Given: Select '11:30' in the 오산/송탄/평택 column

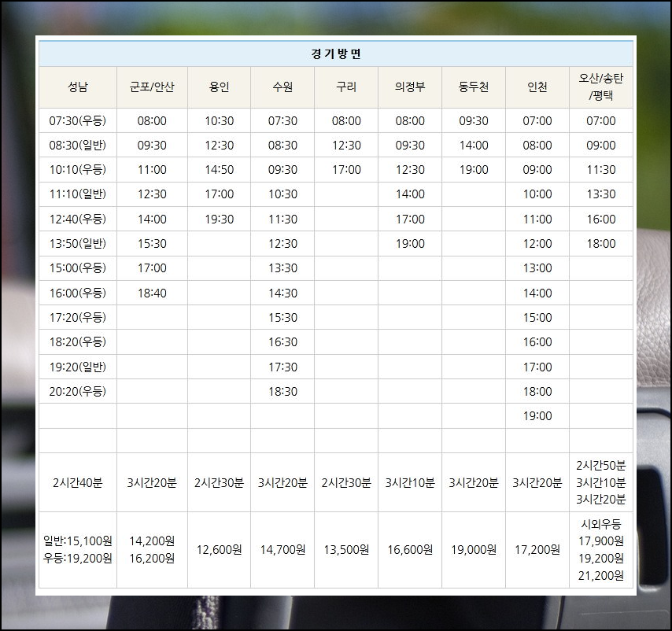Looking at the screenshot, I should [x=601, y=169].
